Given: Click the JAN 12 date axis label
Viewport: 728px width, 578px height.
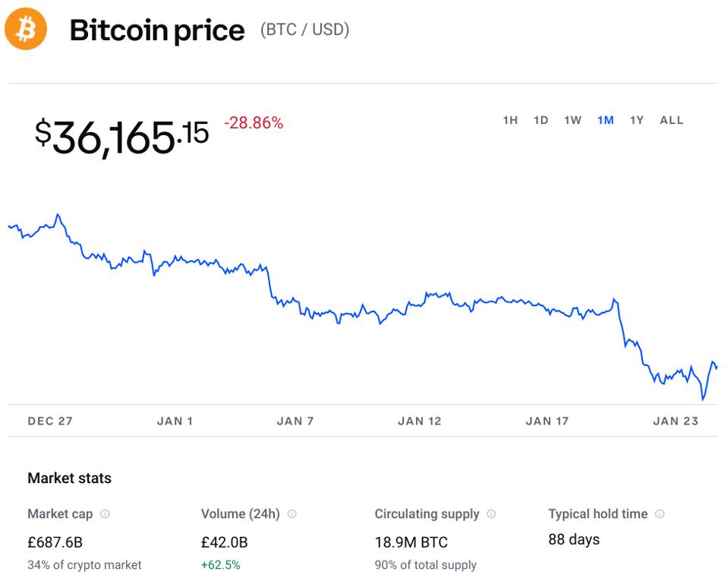Looking at the screenshot, I should [x=419, y=421].
